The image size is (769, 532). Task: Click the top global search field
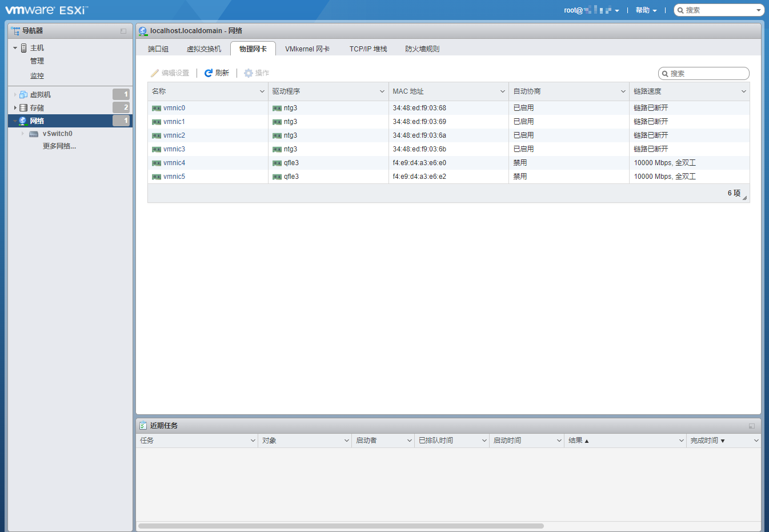click(719, 10)
